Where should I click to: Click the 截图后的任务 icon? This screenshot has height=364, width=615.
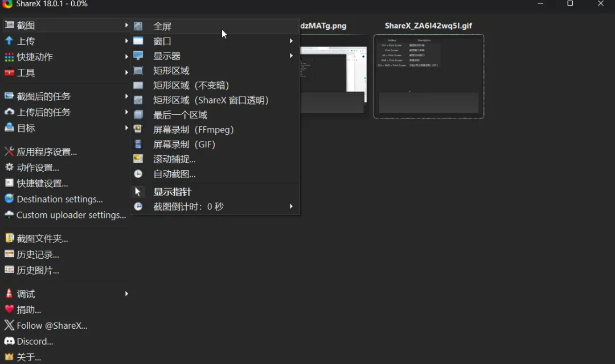click(x=9, y=96)
